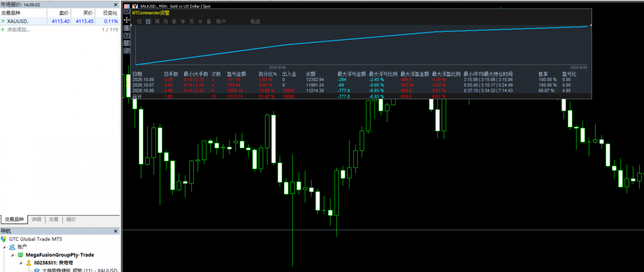Click the GTC Global Trade MT5 logo icon
This screenshot has height=272, width=644.
(4, 239)
